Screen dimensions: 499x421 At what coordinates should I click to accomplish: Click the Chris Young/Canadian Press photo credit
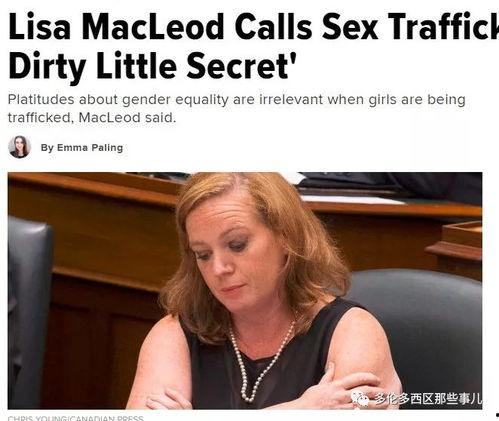coord(76,418)
